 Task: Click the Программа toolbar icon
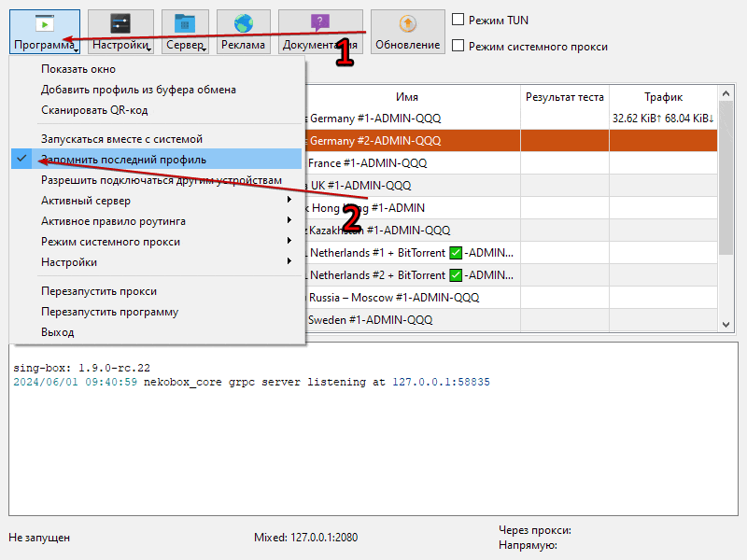pyautogui.click(x=44, y=24)
